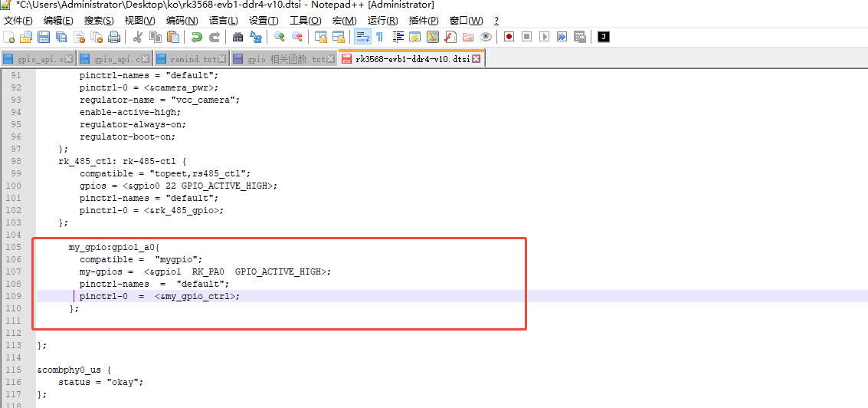868x408 pixels.
Task: Click line number 105 in the margin
Action: pyautogui.click(x=12, y=247)
